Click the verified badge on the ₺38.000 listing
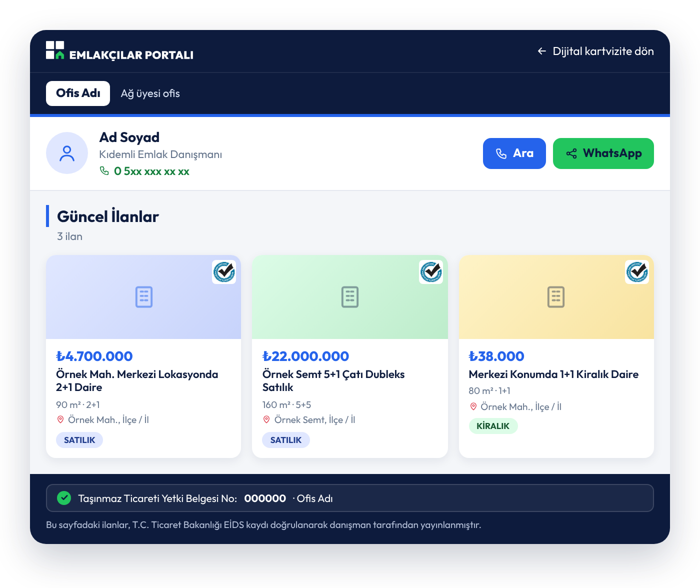Viewport: 700px width, 588px height. pyautogui.click(x=637, y=272)
